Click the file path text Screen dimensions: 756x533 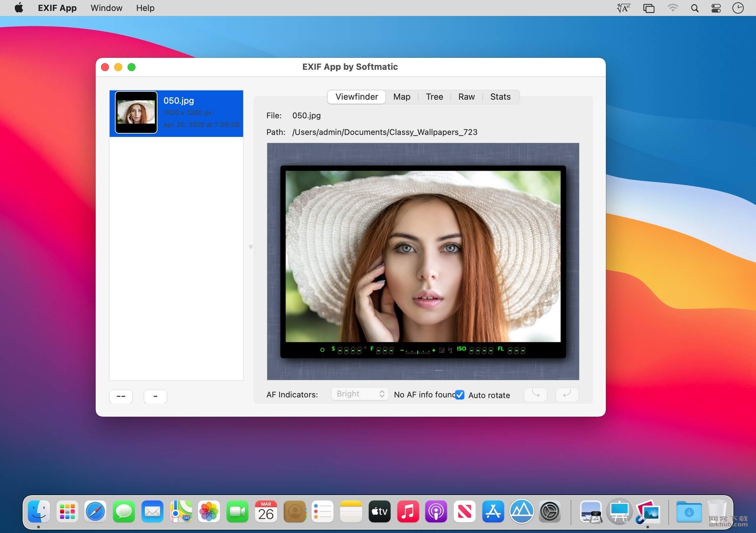(385, 132)
